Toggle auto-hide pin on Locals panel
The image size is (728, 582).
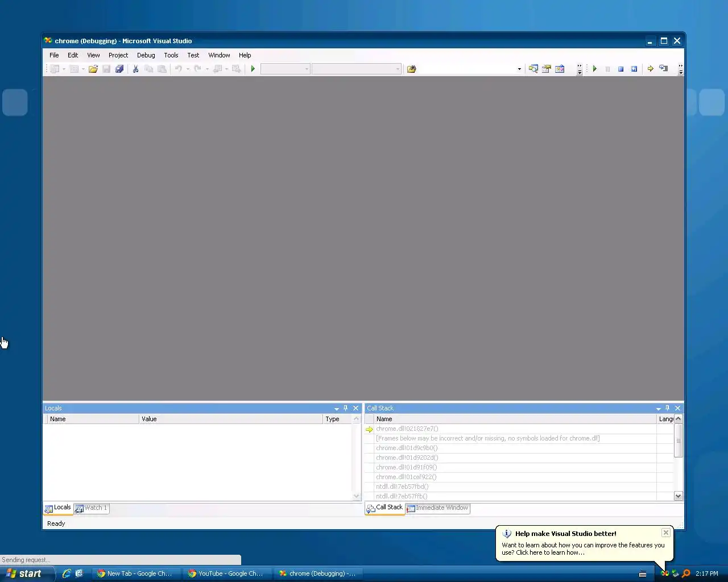(x=345, y=408)
